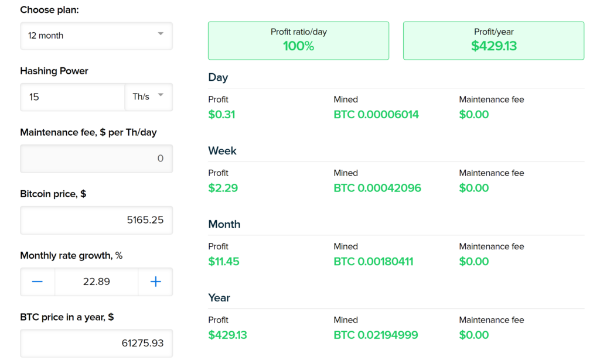Select the Week mined value BTC 0.00042096
Image resolution: width=600 pixels, height=364 pixels.
pos(377,188)
